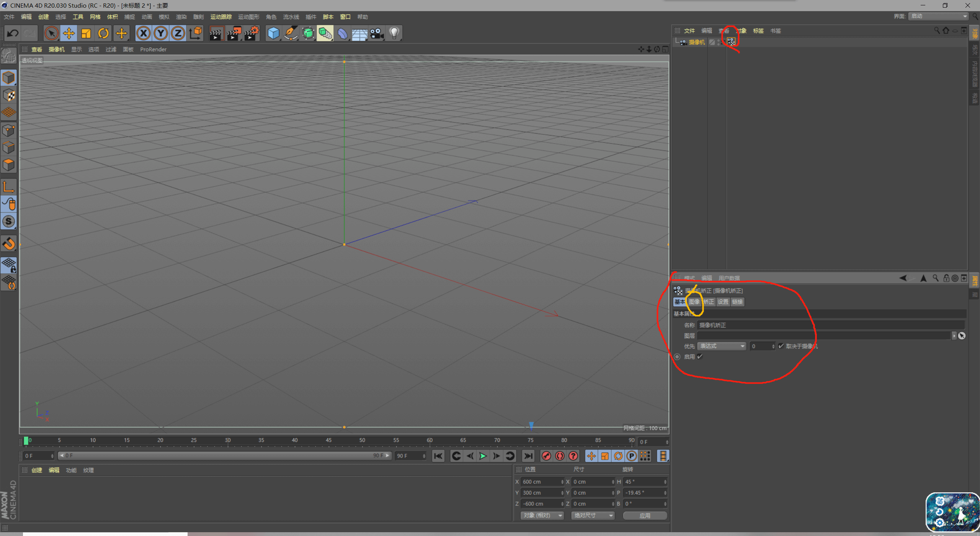Expand the 图层 field arrow button
The image size is (980, 536).
[954, 336]
